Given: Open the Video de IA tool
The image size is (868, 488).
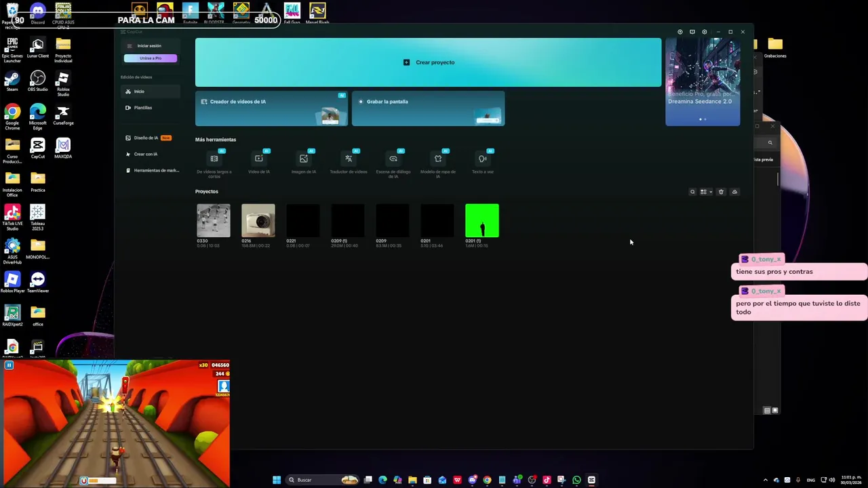Looking at the screenshot, I should coord(259,163).
